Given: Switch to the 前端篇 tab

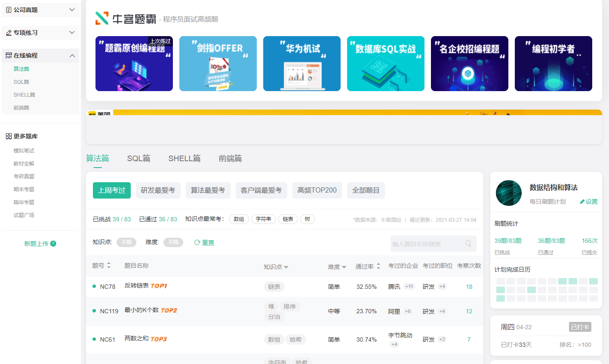Looking at the screenshot, I should click(x=231, y=158).
